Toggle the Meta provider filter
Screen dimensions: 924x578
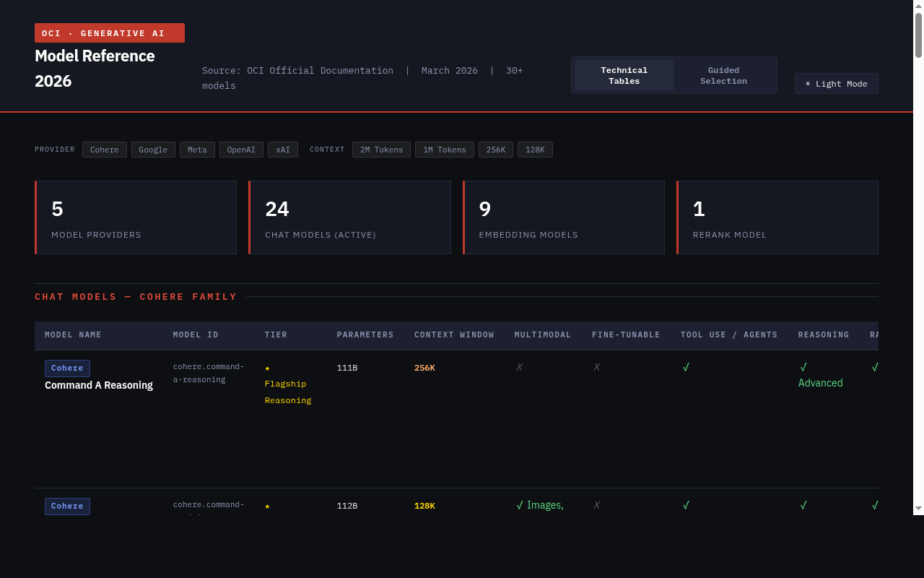[x=197, y=150]
